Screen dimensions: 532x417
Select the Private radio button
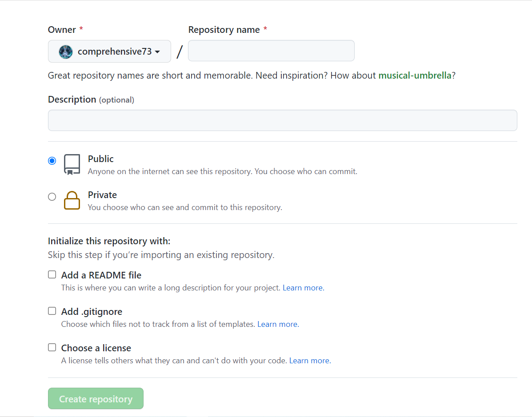(52, 197)
